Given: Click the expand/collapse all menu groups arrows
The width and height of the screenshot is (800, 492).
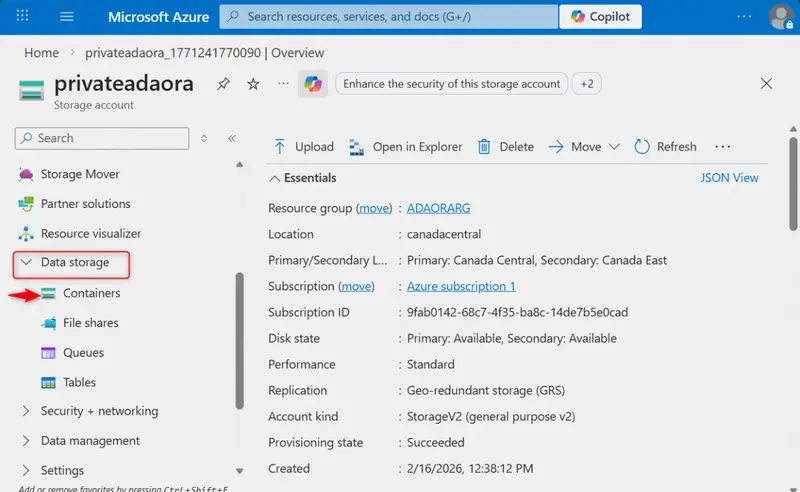Looking at the screenshot, I should coord(204,138).
